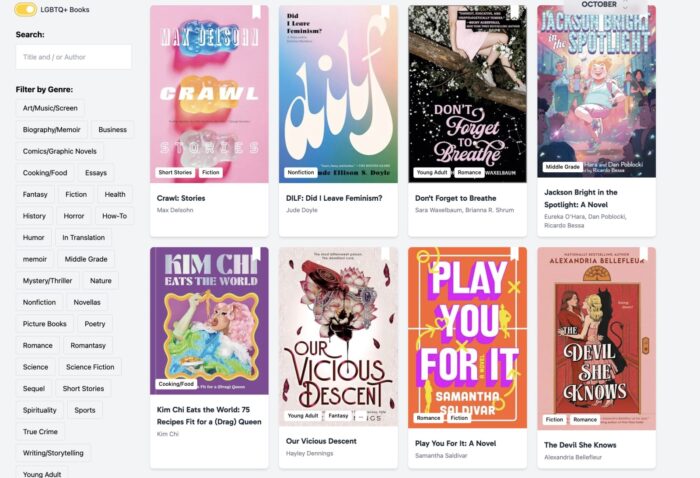Click the Title and/or Author search field
The height and width of the screenshot is (478, 700).
[74, 57]
